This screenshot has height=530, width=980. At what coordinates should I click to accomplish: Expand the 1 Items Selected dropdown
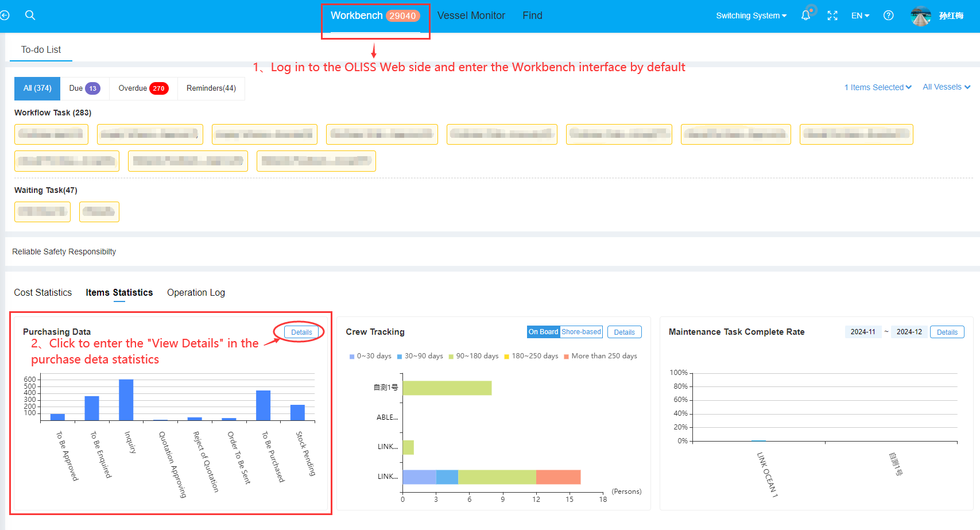[x=878, y=87]
